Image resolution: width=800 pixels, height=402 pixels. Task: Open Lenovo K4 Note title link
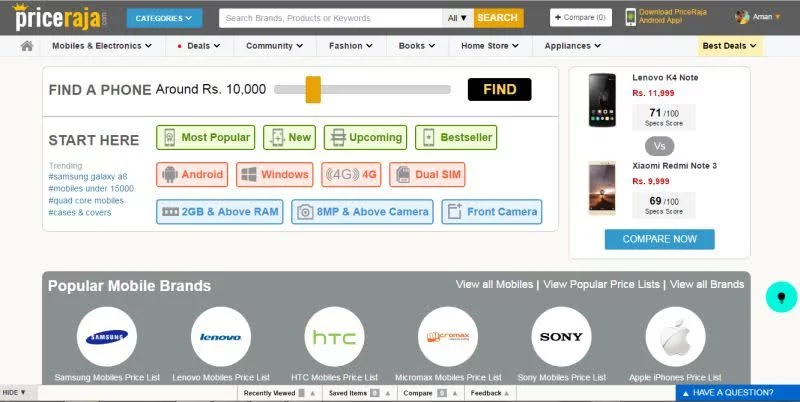665,78
